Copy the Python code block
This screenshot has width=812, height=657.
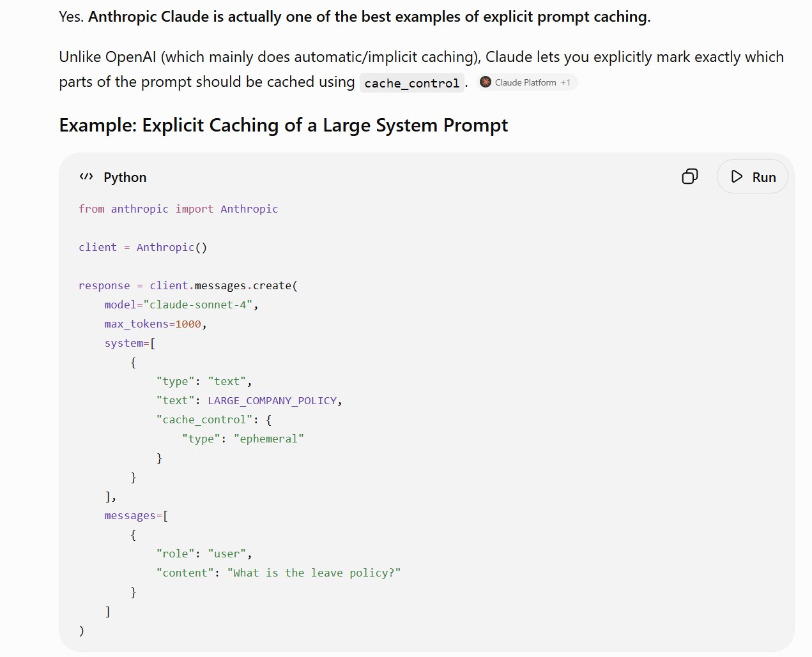(690, 176)
